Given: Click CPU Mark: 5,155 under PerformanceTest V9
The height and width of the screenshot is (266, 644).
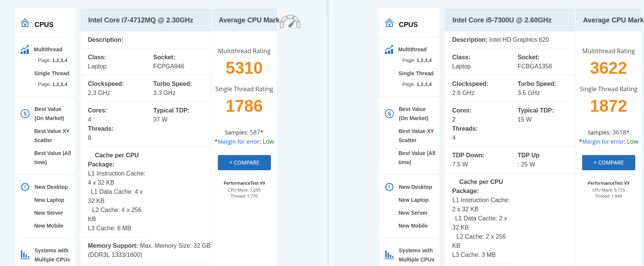Looking at the screenshot, I should [609, 190].
